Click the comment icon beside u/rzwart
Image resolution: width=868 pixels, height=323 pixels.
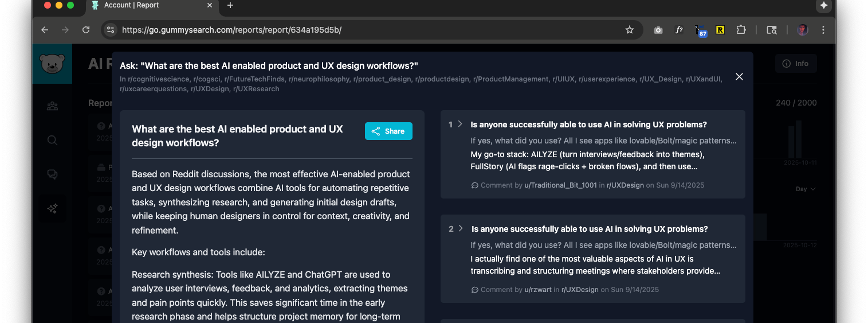[x=474, y=290]
